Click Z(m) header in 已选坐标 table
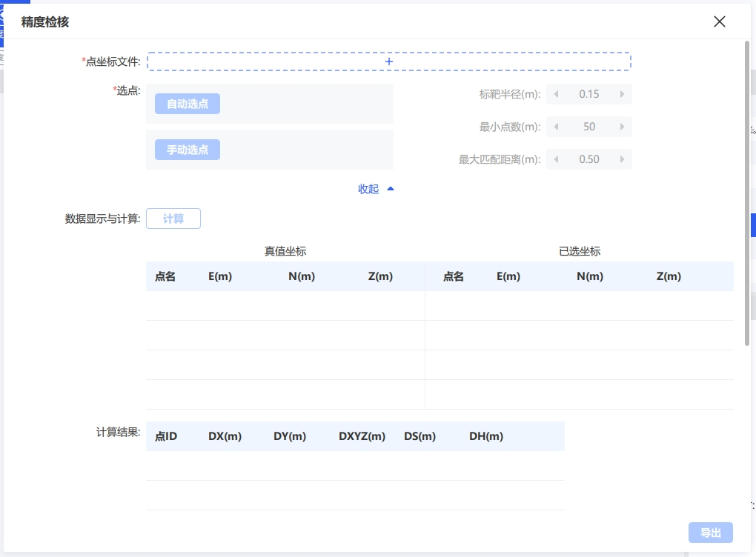756x557 pixels. coord(669,276)
